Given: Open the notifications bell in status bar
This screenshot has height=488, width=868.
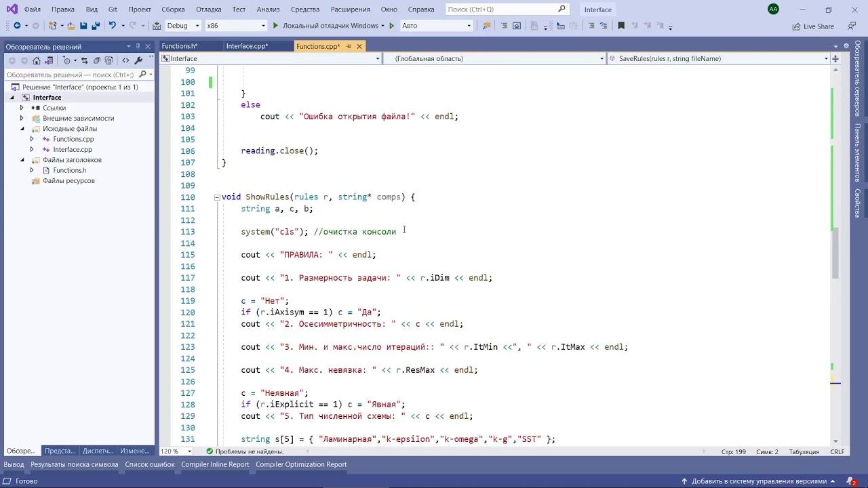Looking at the screenshot, I should [x=852, y=481].
